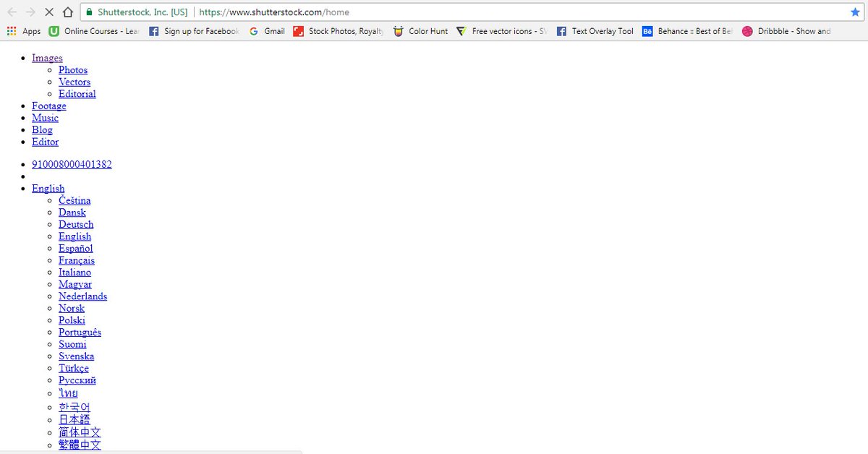Select Svenska language
Screen dimensions: 868x454
click(77, 356)
